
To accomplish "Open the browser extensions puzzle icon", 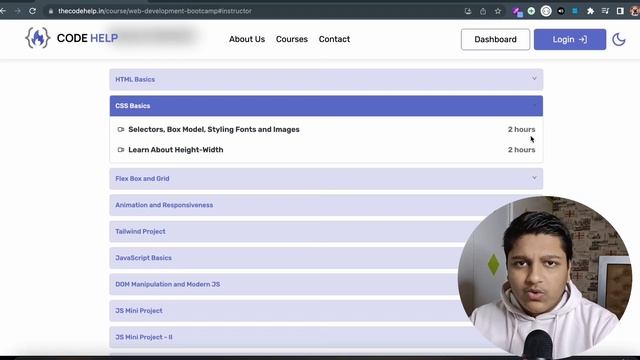I will (x=590, y=11).
